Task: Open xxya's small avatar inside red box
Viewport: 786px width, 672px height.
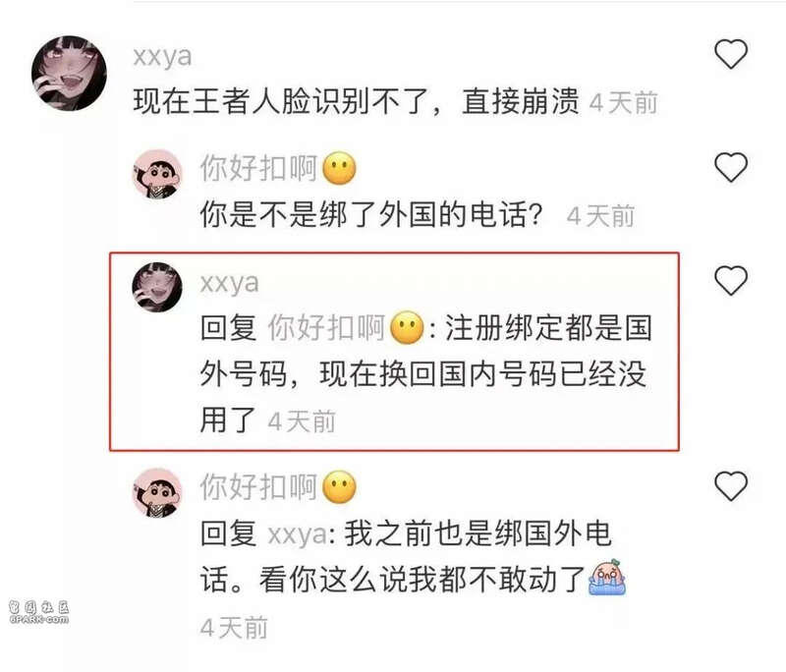Action: point(157,287)
